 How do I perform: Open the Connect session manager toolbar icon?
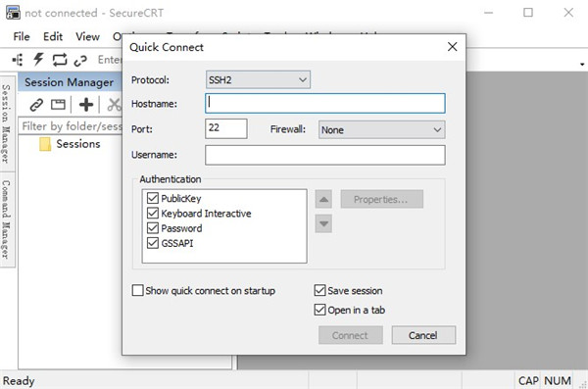tap(18, 60)
